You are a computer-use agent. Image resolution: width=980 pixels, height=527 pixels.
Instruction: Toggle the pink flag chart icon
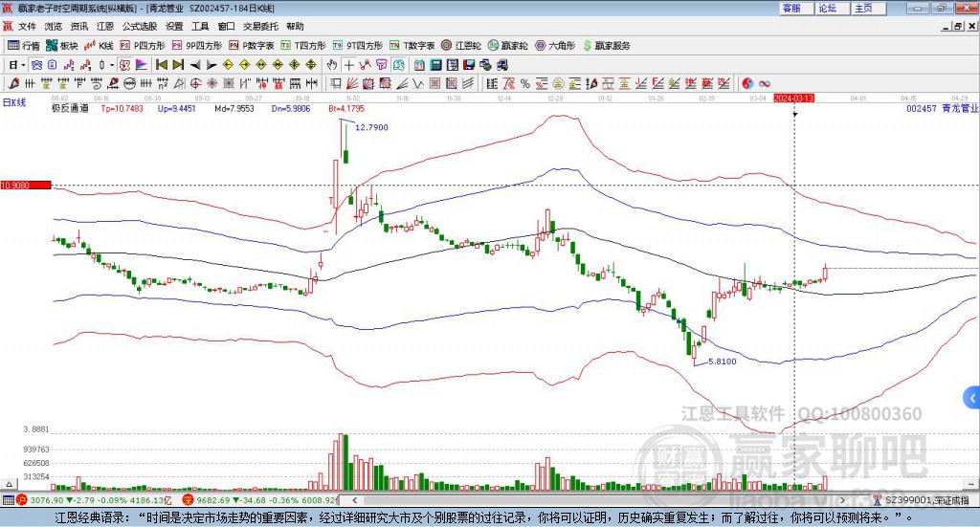point(142,65)
